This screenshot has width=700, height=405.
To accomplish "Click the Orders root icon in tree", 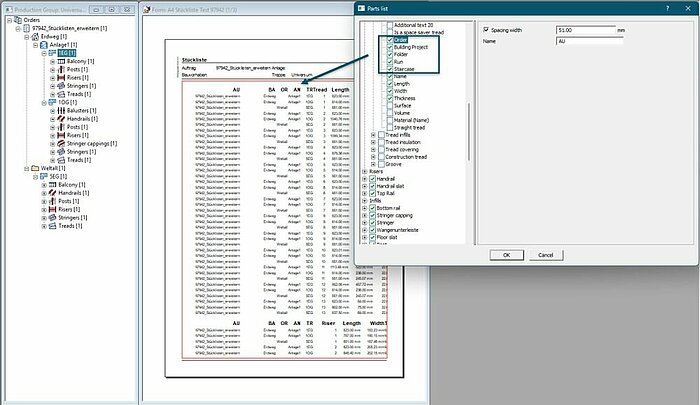I will (18, 20).
